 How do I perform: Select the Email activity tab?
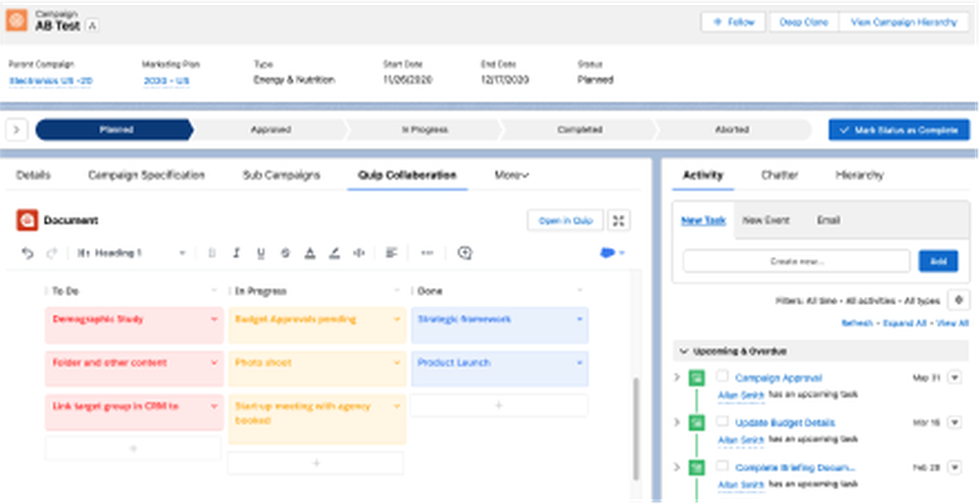828,220
